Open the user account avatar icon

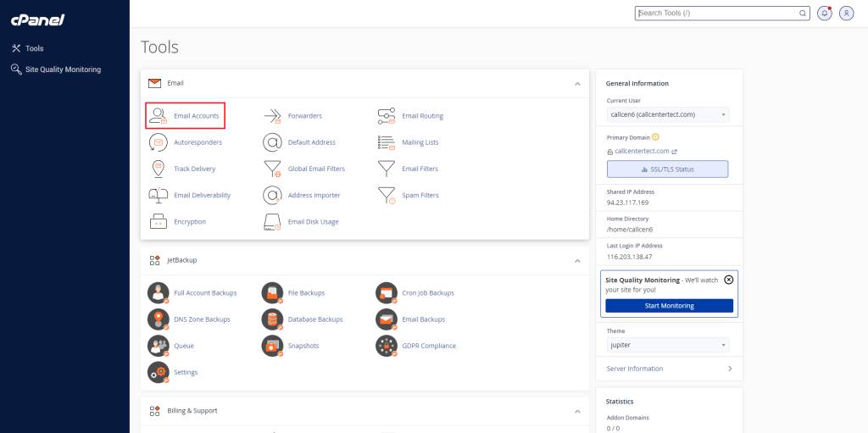point(846,14)
